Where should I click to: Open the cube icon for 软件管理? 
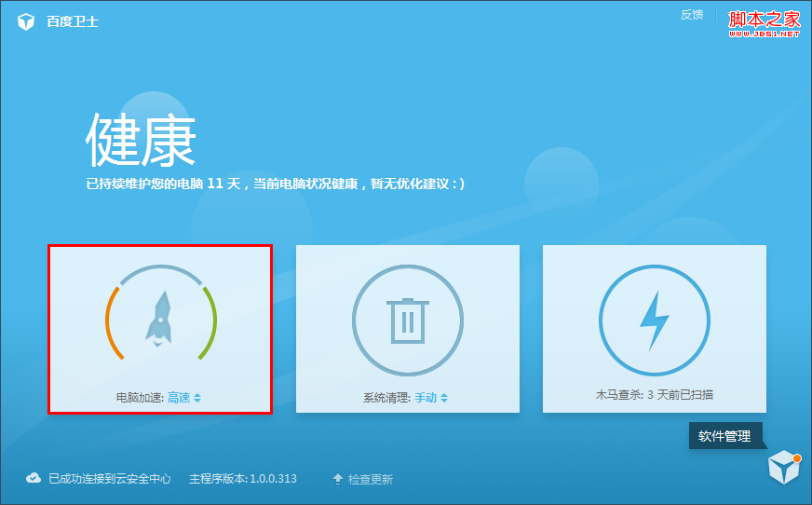785,467
